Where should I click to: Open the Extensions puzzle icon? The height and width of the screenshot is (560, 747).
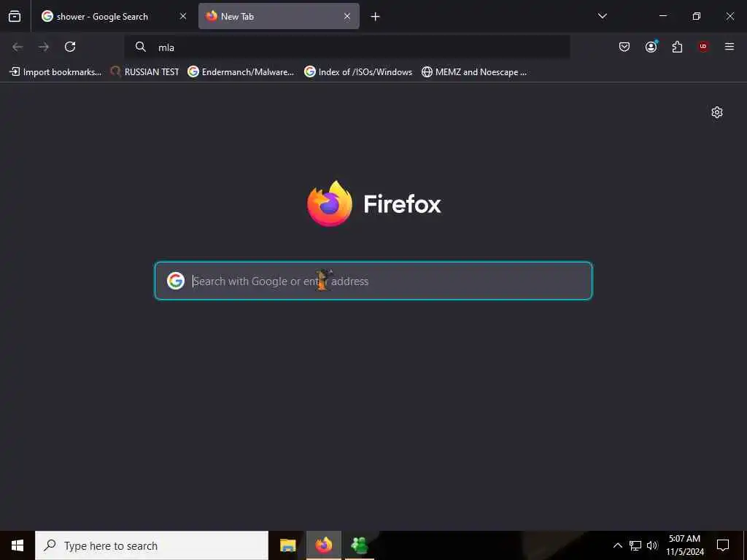(x=677, y=47)
